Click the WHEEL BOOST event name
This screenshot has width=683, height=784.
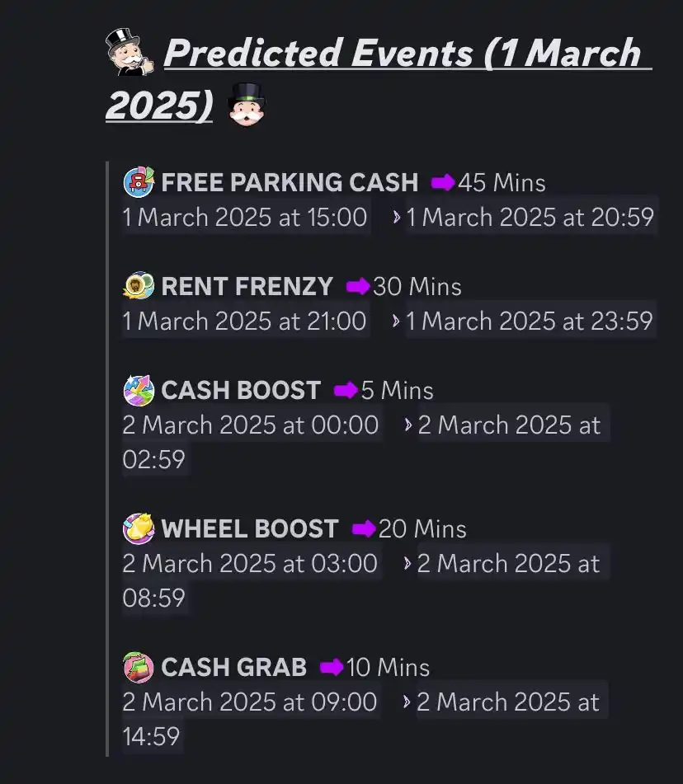coord(250,528)
